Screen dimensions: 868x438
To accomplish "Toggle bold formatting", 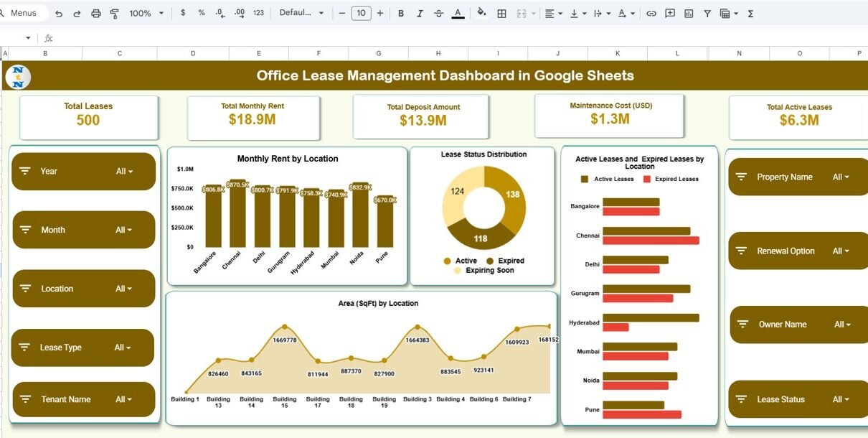I will click(400, 13).
